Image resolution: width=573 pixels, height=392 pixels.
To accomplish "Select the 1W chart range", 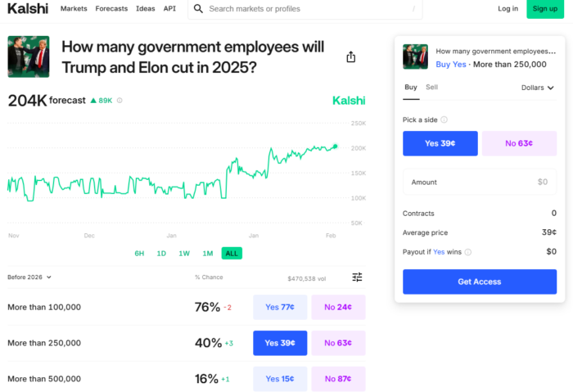I will click(x=184, y=254).
